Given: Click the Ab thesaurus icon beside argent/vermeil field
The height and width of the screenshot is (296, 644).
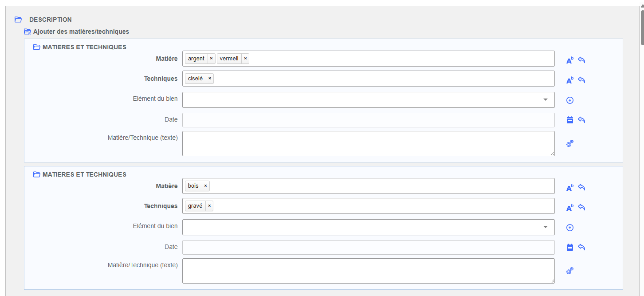Looking at the screenshot, I should point(570,60).
